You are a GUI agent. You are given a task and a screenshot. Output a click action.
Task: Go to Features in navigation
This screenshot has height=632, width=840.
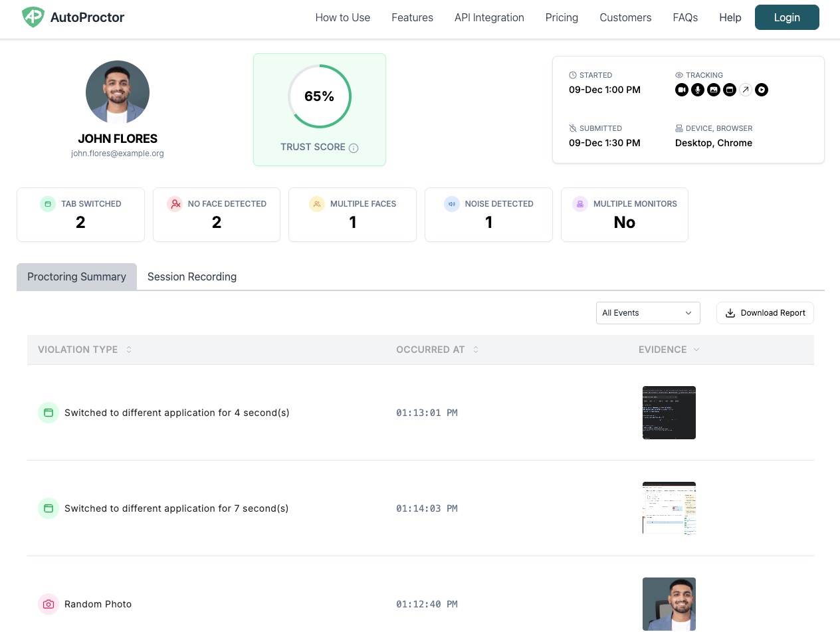tap(413, 17)
